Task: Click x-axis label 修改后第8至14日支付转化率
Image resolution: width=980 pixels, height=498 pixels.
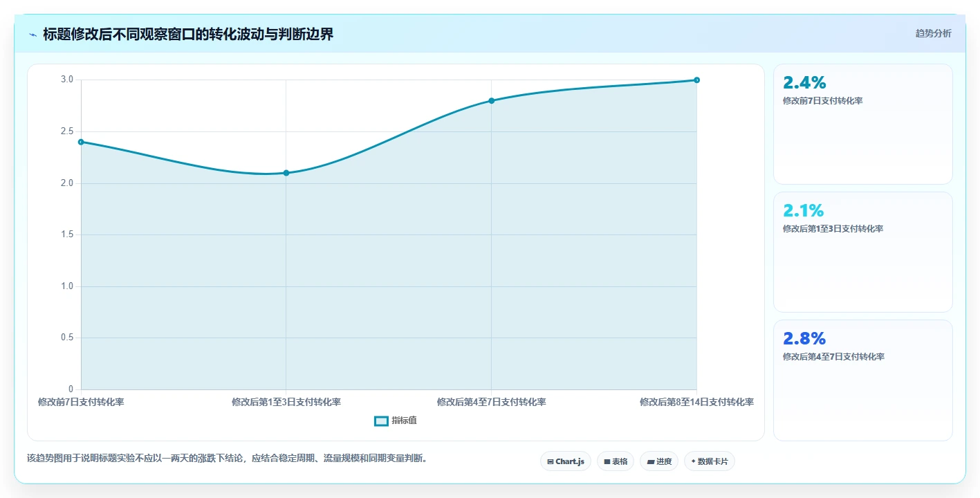Action: [x=696, y=402]
